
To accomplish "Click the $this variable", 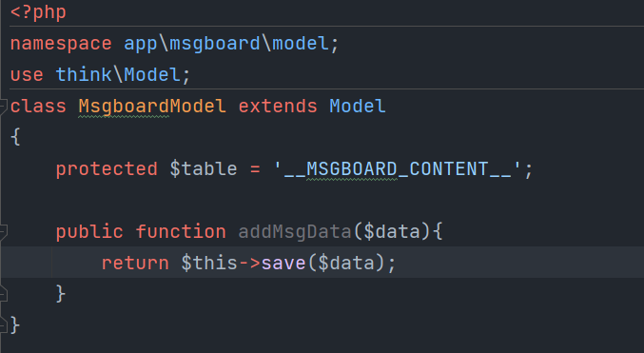I will (209, 264).
